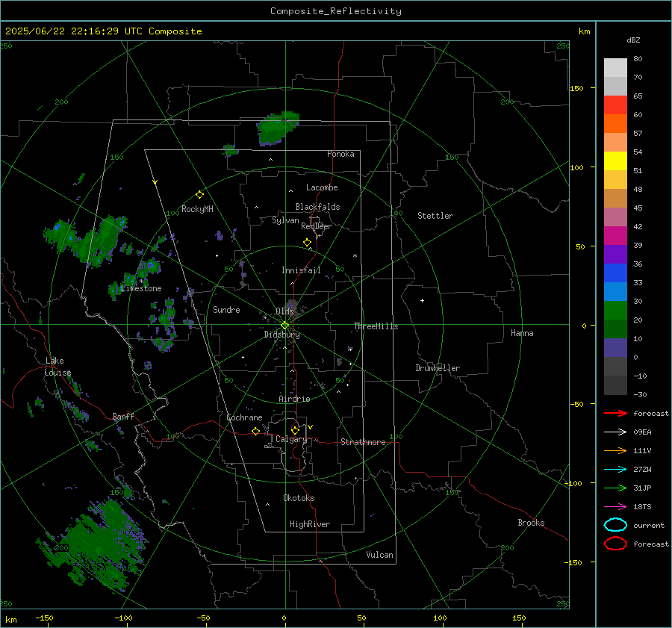Image resolution: width=672 pixels, height=628 pixels.
Task: Click the Lake Louise label
Action: [57, 367]
